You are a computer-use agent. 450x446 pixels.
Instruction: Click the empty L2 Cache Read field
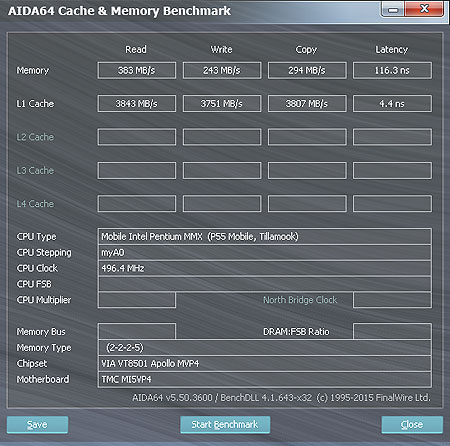pos(137,137)
